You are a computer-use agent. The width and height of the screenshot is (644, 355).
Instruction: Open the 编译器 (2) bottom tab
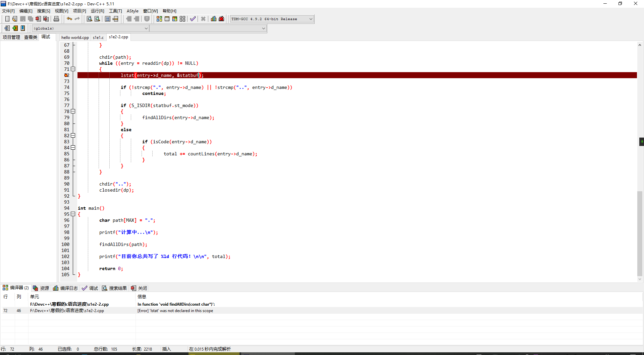coord(16,288)
